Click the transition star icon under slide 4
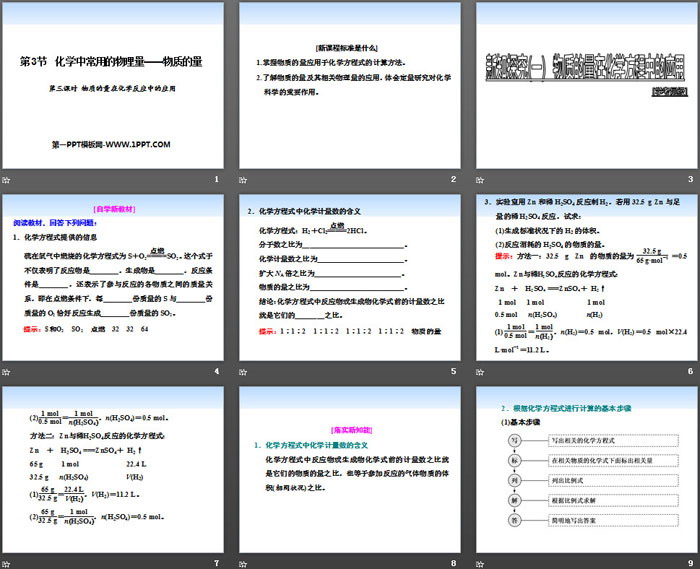 pos(8,371)
